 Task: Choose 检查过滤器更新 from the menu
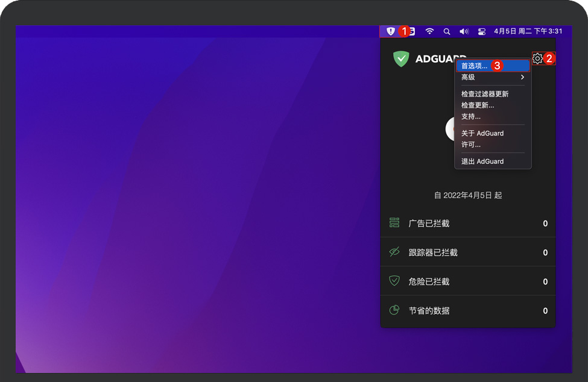click(485, 94)
